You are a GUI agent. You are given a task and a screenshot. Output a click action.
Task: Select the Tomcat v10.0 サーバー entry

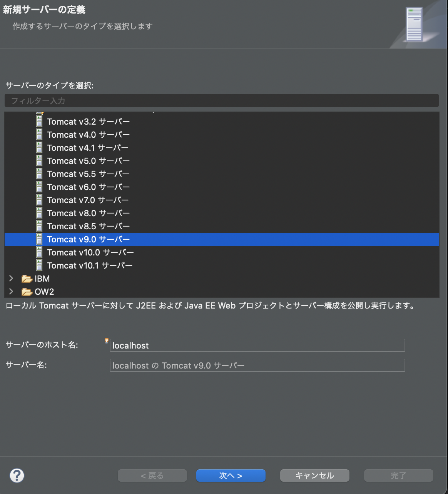[x=90, y=252]
